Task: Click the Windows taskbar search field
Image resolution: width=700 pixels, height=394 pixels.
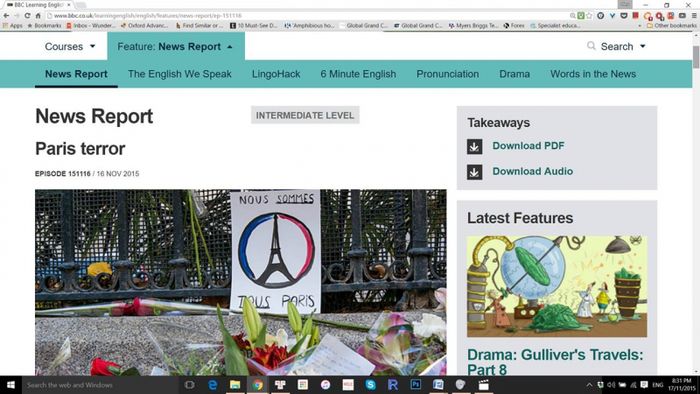Action: (x=99, y=385)
